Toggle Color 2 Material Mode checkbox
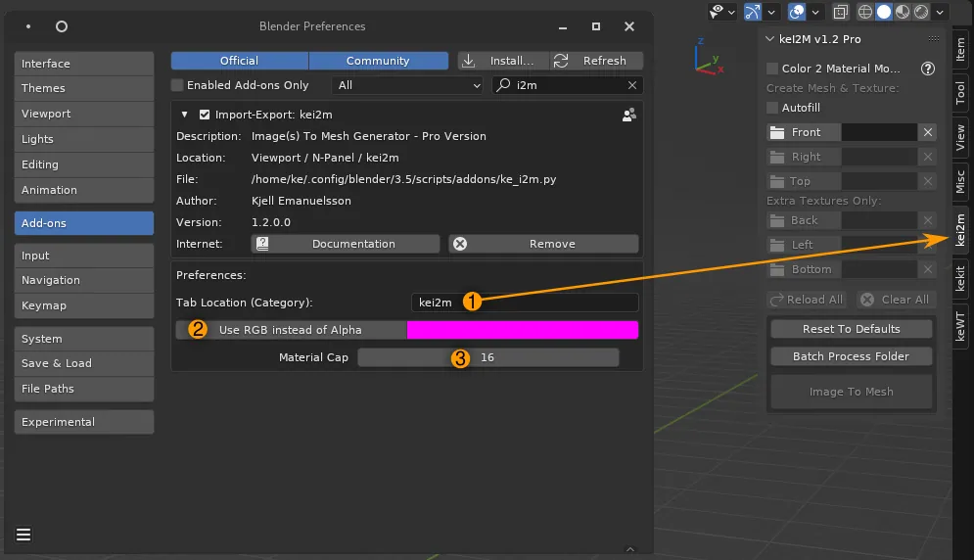Viewport: 974px width, 560px height. coord(772,70)
